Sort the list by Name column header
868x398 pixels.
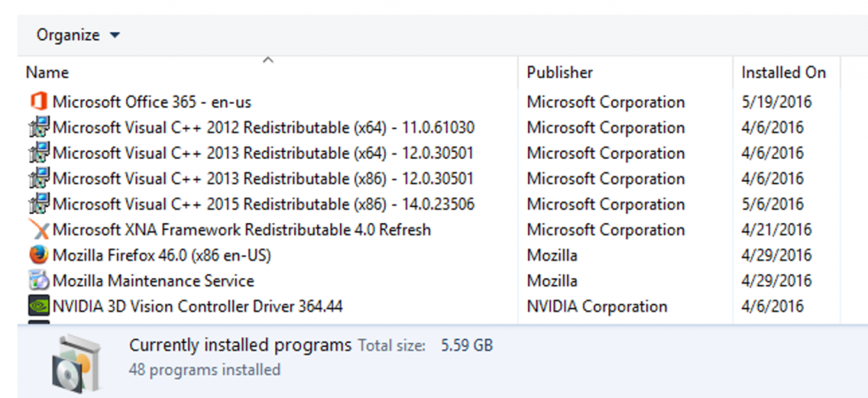[x=47, y=73]
